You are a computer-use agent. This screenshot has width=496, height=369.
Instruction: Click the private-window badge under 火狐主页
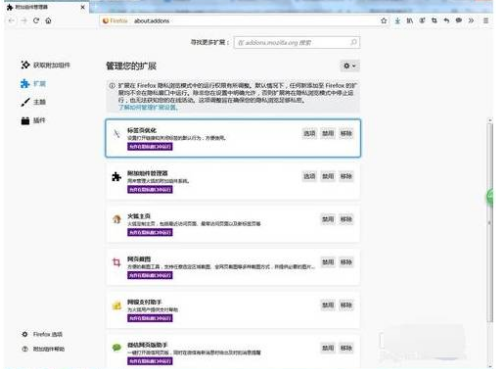tap(150, 232)
